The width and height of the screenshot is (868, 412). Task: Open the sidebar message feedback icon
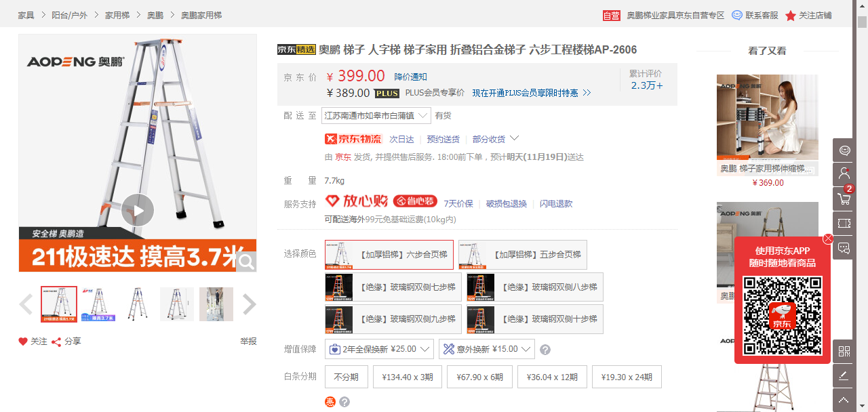pyautogui.click(x=844, y=247)
